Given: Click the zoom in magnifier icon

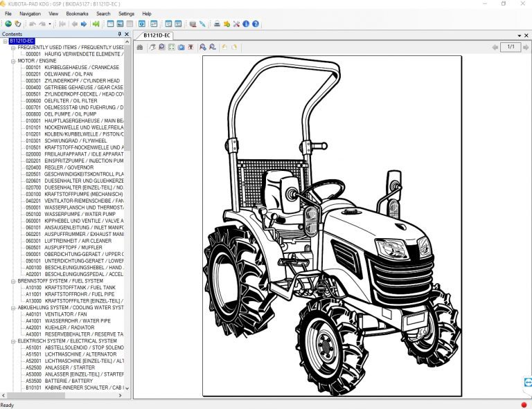Looking at the screenshot, I should click(x=203, y=47).
